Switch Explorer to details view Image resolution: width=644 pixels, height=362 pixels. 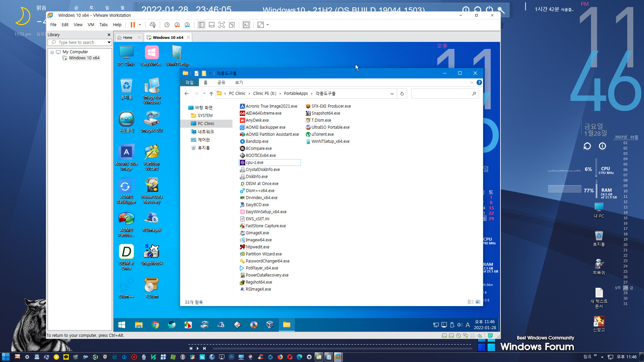click(x=470, y=302)
